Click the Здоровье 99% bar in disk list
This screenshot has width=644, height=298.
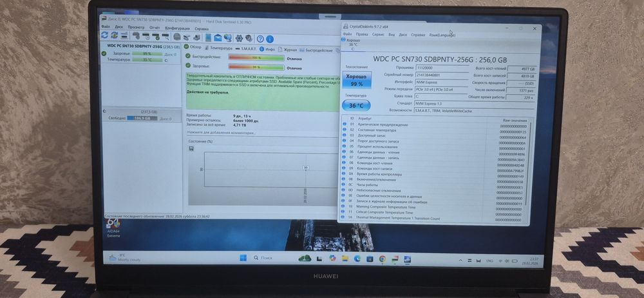tap(147, 54)
